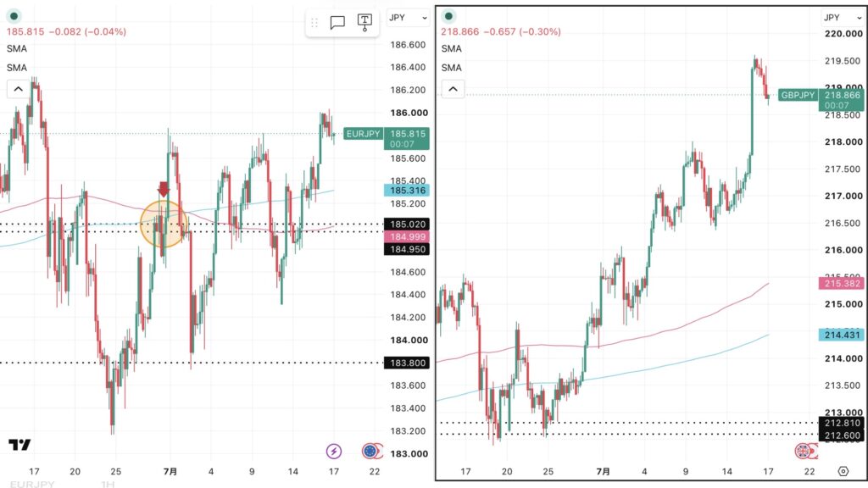Click the red down arrow marker on EURJPY chart
Screen dimensions: 868x488
(x=164, y=189)
